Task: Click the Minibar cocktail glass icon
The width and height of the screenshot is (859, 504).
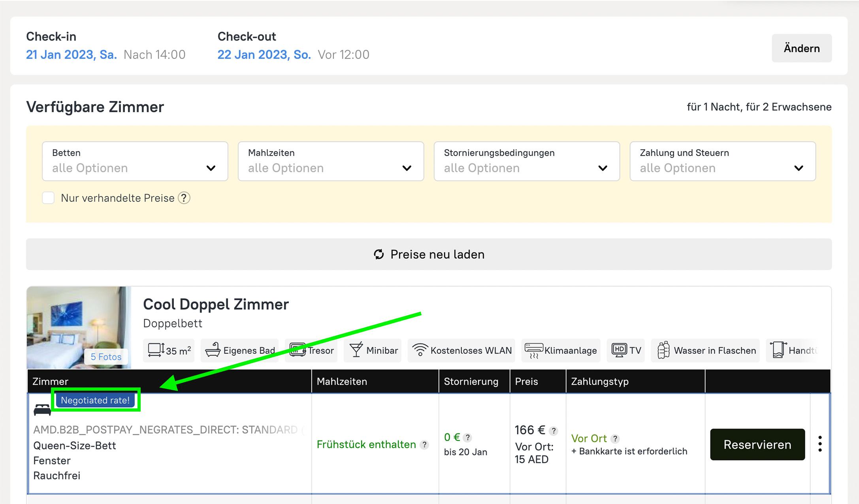Action: pyautogui.click(x=356, y=350)
